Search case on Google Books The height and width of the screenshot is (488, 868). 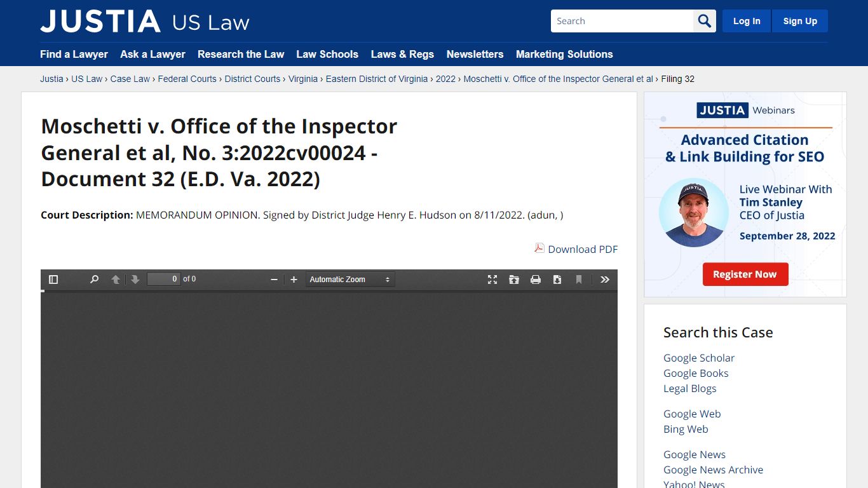point(696,373)
